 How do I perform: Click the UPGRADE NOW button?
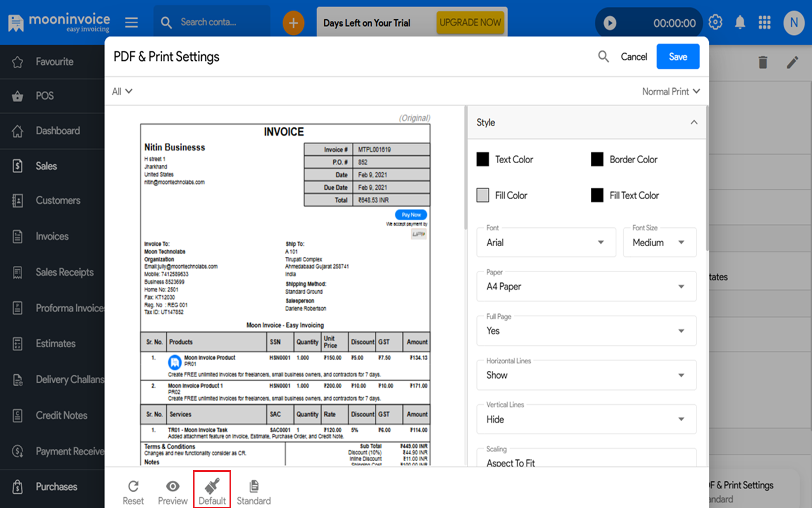tap(470, 23)
